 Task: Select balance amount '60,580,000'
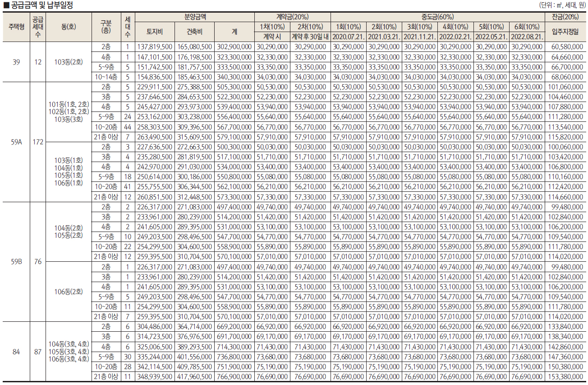(x=567, y=47)
